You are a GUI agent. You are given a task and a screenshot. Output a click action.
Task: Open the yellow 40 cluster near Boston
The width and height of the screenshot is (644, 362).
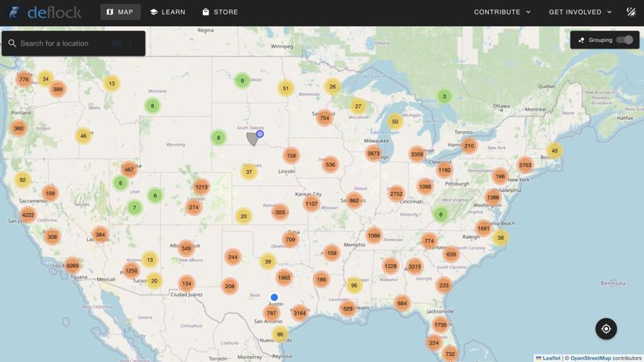click(554, 151)
